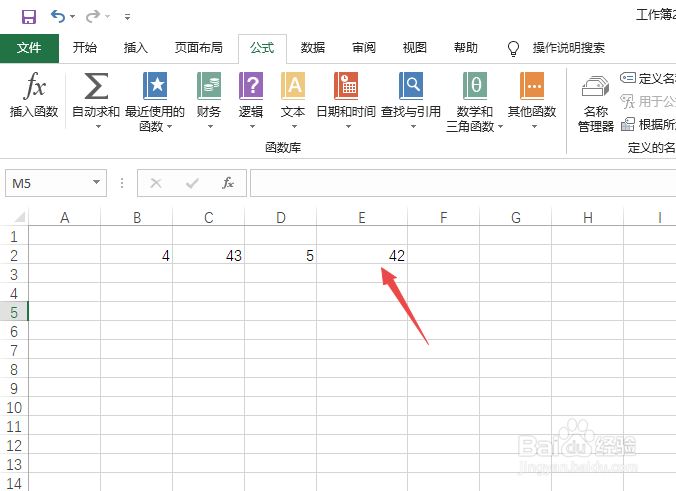
Task: Expand the 文本 dropdown arrow
Action: click(x=294, y=126)
